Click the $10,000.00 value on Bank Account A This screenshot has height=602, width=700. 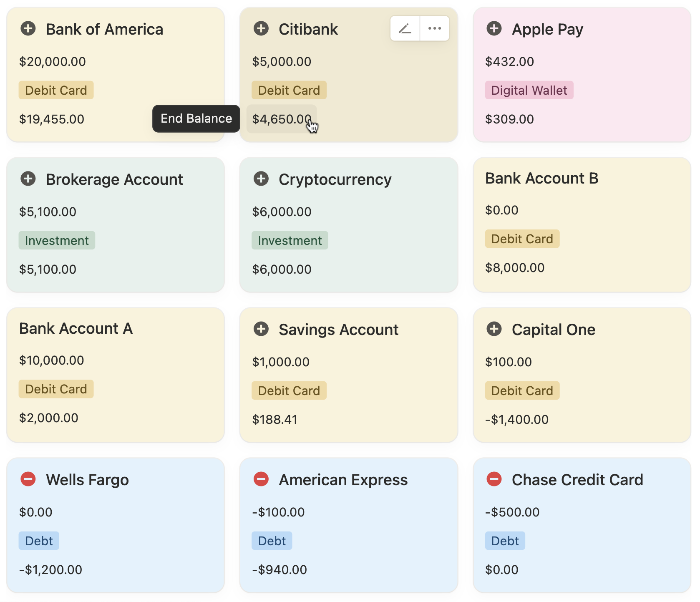click(52, 360)
